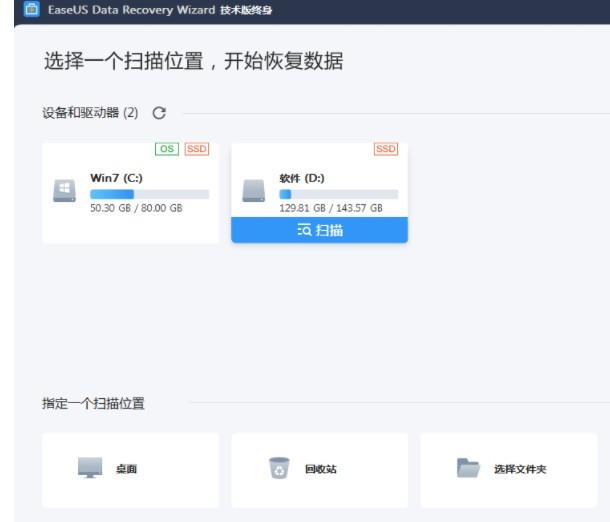Click the EaseUS Data Recovery Wizard title

point(160,9)
